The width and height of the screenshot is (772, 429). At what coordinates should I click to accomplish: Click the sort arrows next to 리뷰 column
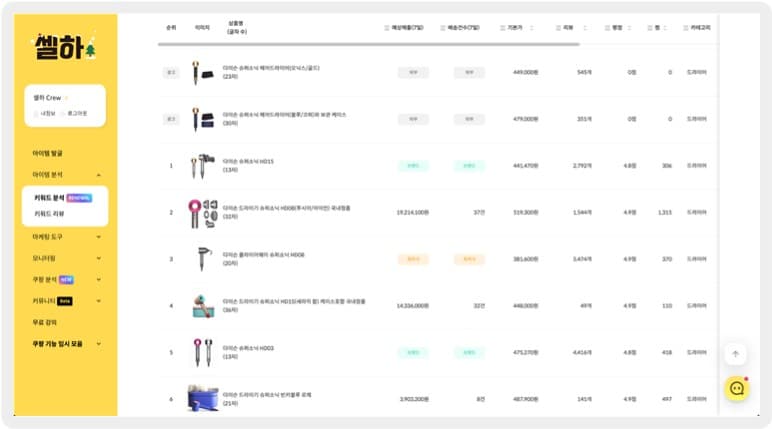pos(584,28)
